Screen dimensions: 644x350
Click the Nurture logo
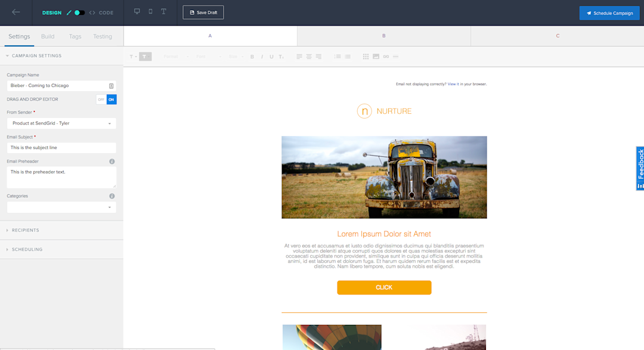(x=384, y=111)
